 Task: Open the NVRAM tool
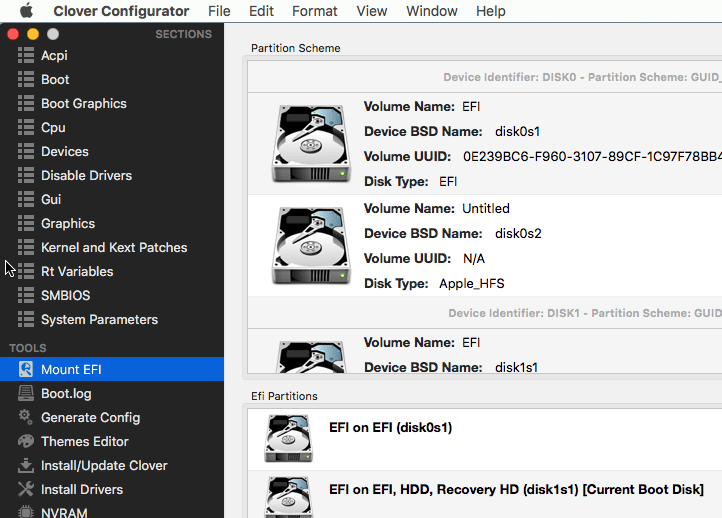coord(112,510)
